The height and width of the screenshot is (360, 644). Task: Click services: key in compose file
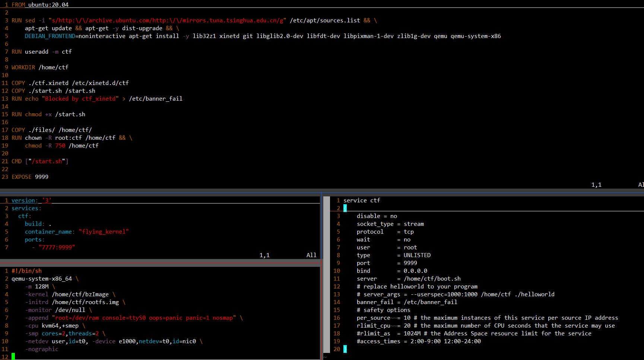click(26, 208)
